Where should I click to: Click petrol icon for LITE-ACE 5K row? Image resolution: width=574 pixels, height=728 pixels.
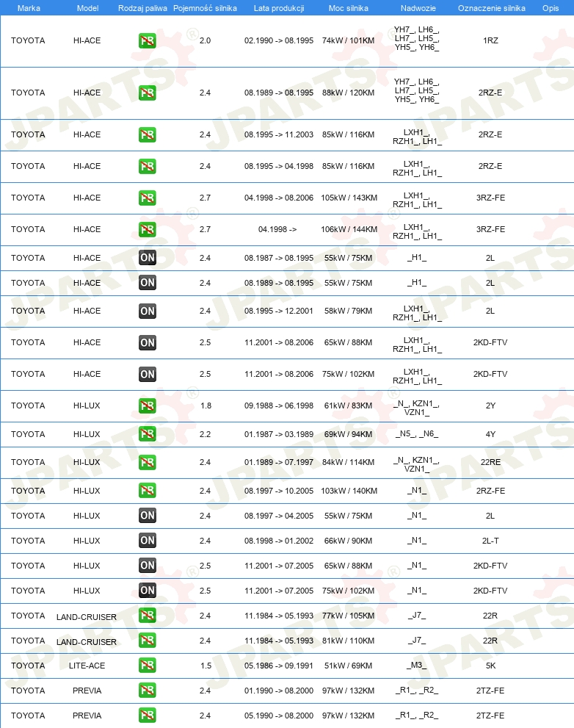pos(147,666)
